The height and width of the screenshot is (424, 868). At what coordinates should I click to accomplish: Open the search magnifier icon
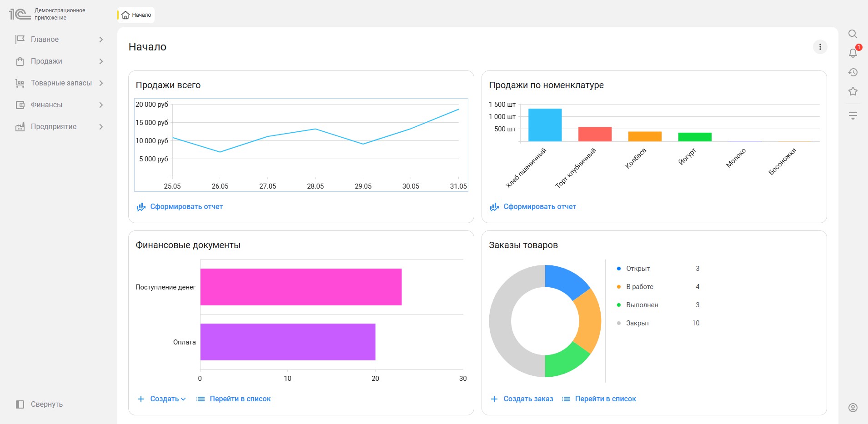tap(853, 34)
